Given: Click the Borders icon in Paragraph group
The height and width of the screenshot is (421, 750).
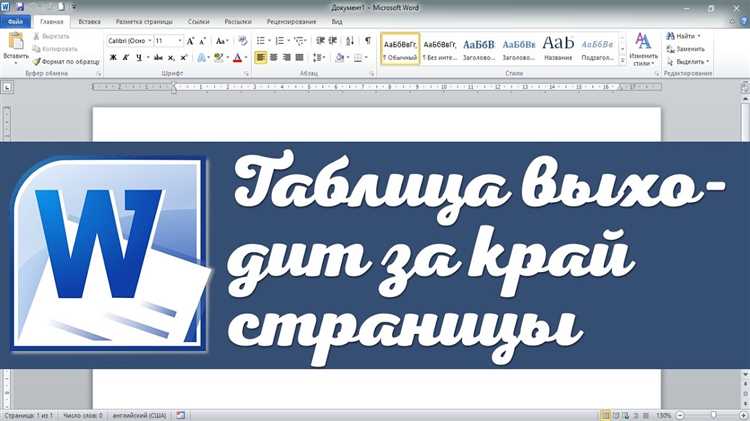Looking at the screenshot, I should [358, 58].
